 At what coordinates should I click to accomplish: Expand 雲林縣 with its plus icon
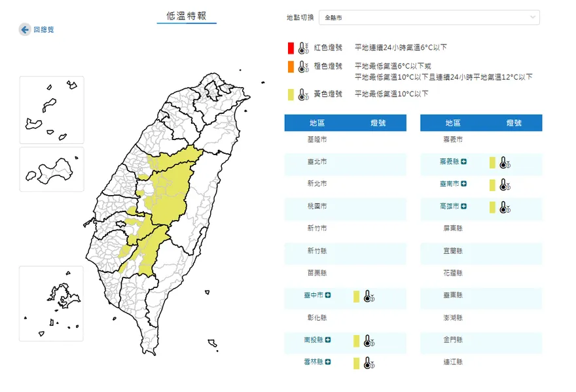coord(327,363)
